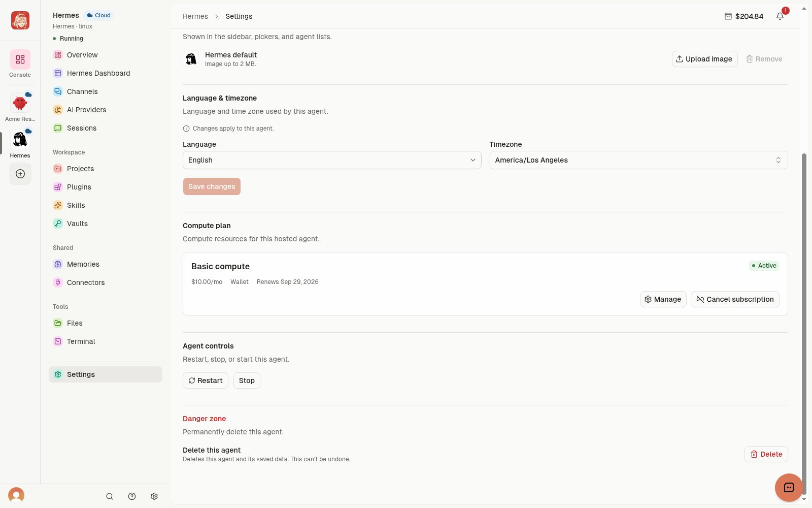Open notifications bell icon
The width and height of the screenshot is (812, 508).
coord(780,16)
